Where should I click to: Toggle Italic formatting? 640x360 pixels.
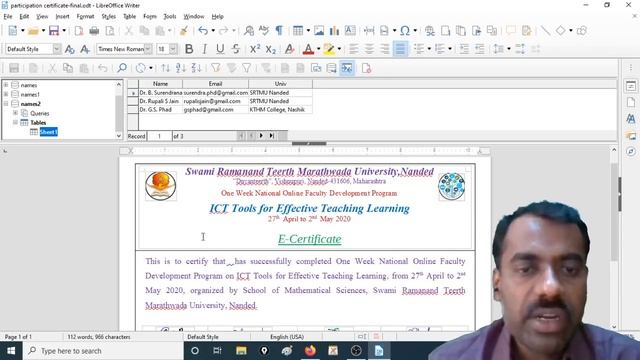[x=204, y=49]
